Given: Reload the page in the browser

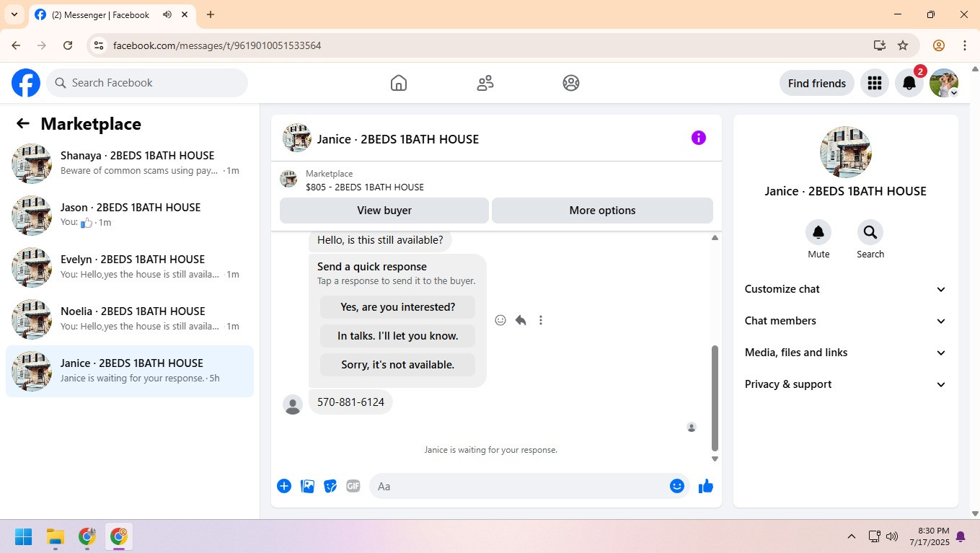Looking at the screenshot, I should click(x=68, y=45).
